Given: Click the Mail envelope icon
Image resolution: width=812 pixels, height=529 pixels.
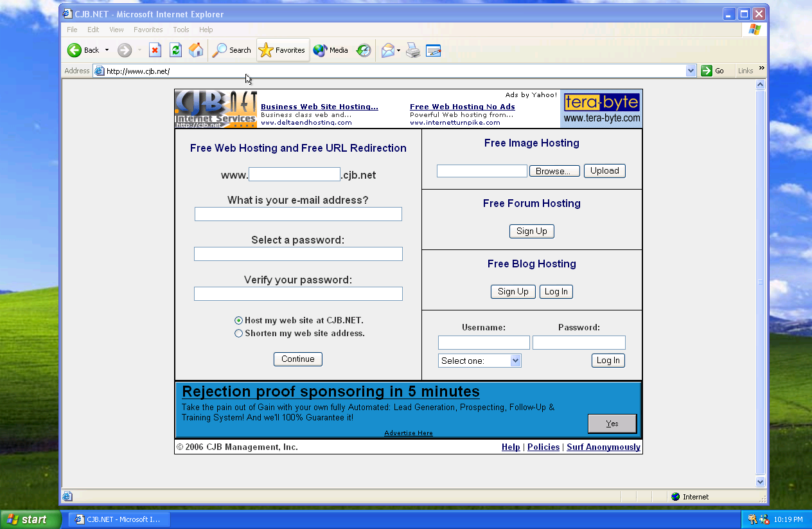Looking at the screenshot, I should click(387, 50).
